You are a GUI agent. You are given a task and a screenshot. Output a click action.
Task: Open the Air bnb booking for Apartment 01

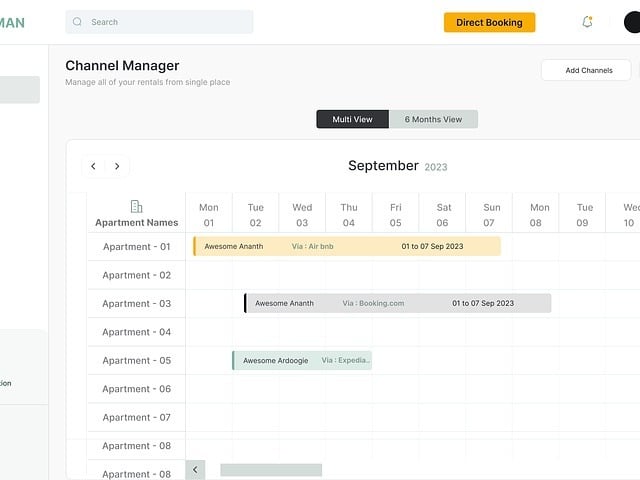[347, 246]
